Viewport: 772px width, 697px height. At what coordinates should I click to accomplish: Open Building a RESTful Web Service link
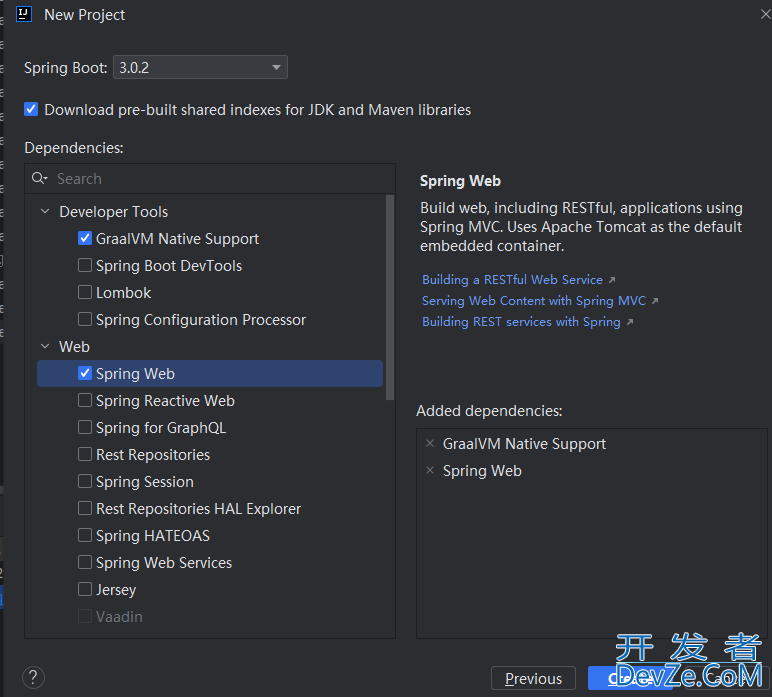512,280
